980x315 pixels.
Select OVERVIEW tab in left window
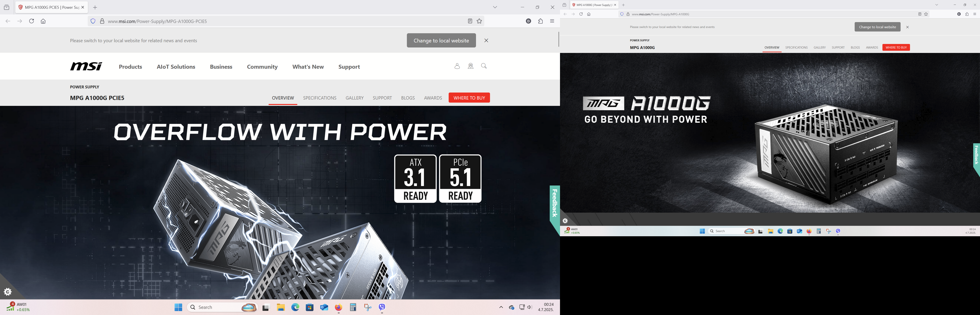pos(283,98)
